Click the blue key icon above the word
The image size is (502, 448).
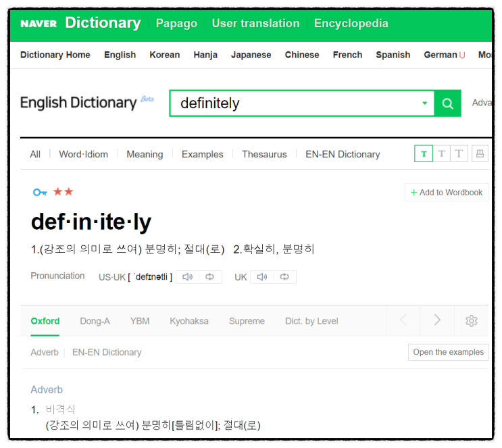pos(40,192)
